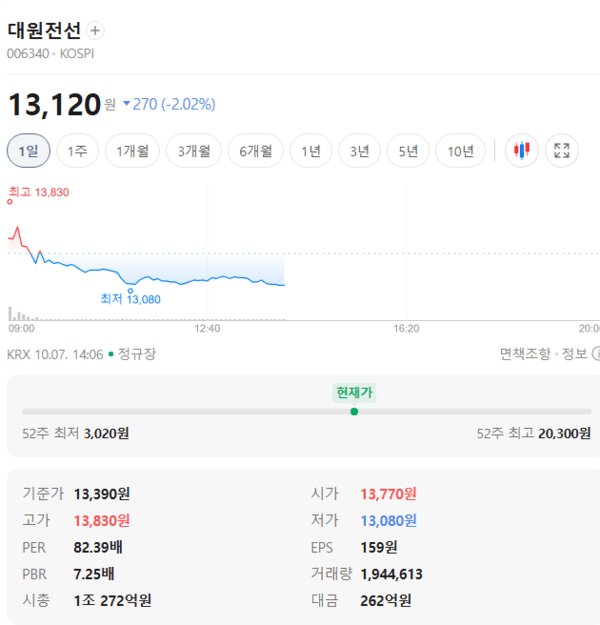This screenshot has height=625, width=600.
Task: Click 시가 value 13,770원
Action: tap(389, 494)
